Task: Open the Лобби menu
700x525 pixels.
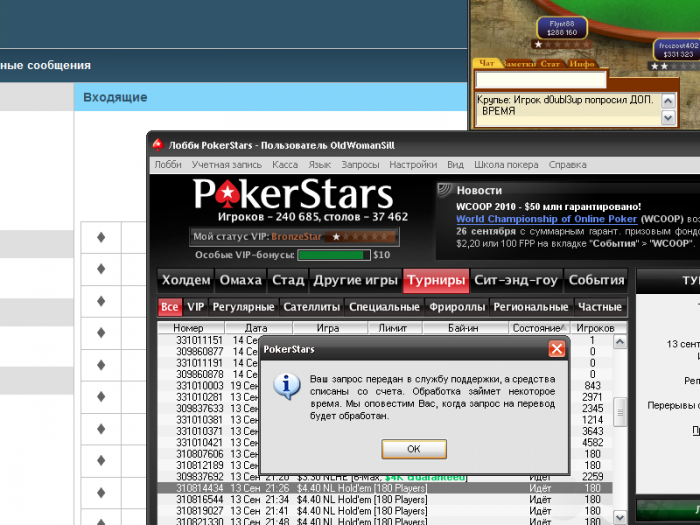Action: (x=168, y=165)
